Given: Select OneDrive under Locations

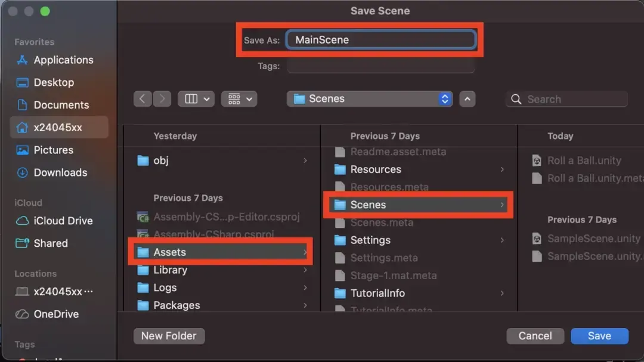Looking at the screenshot, I should click(x=56, y=314).
